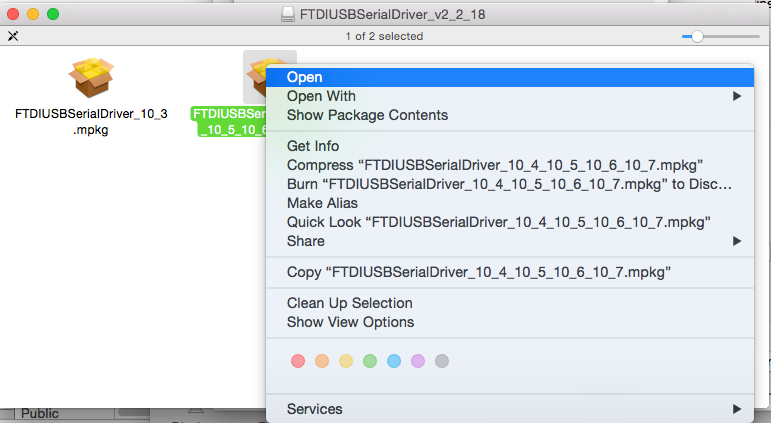Click the selected green-labeled package icon

click(256, 76)
